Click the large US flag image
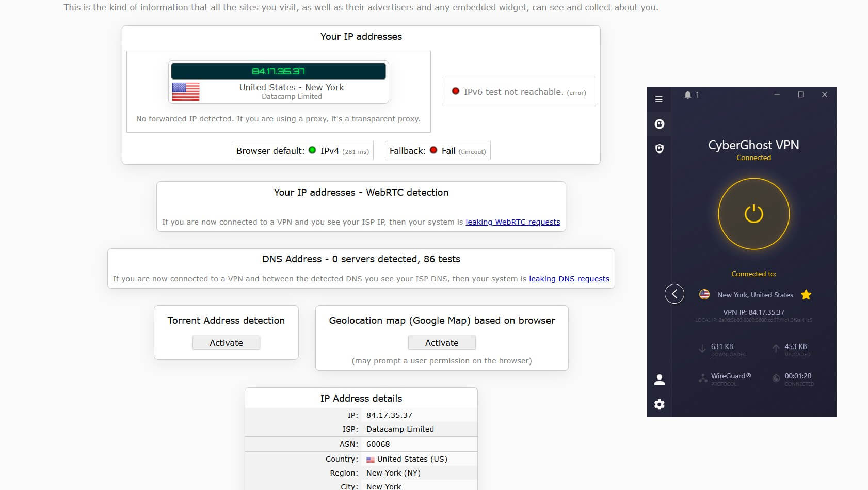The height and width of the screenshot is (490, 868). [x=185, y=91]
